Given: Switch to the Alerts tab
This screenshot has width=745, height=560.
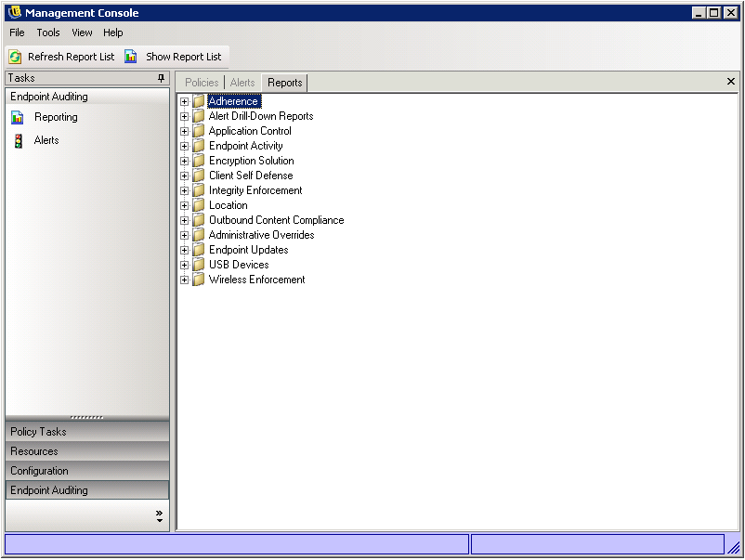Looking at the screenshot, I should click(x=242, y=83).
